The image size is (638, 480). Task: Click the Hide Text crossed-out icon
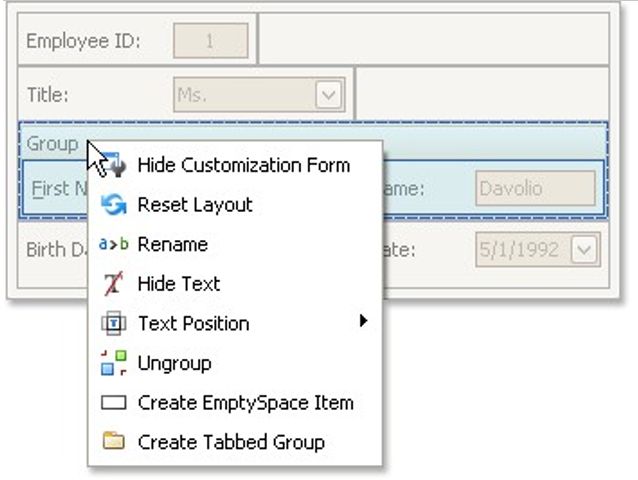[x=114, y=284]
